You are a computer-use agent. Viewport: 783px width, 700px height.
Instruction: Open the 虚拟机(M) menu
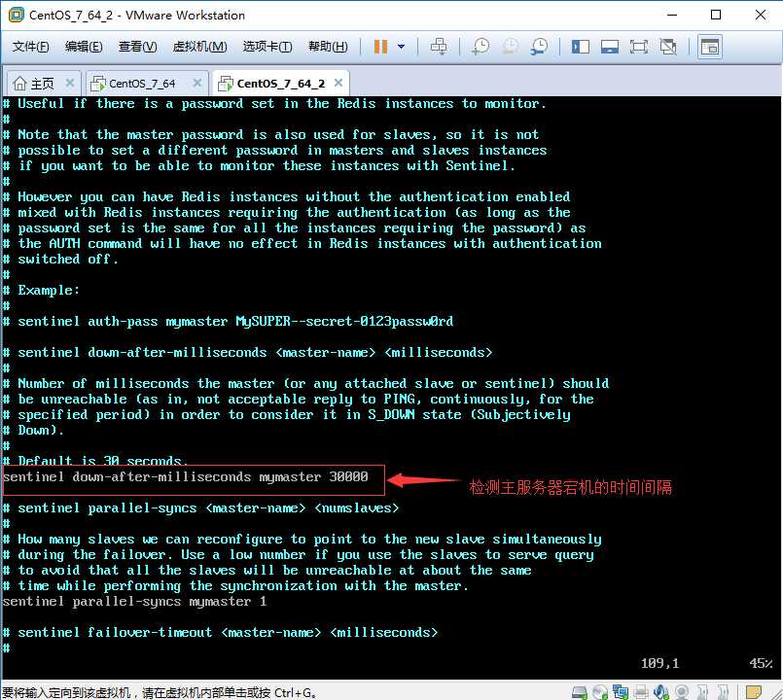point(199,47)
